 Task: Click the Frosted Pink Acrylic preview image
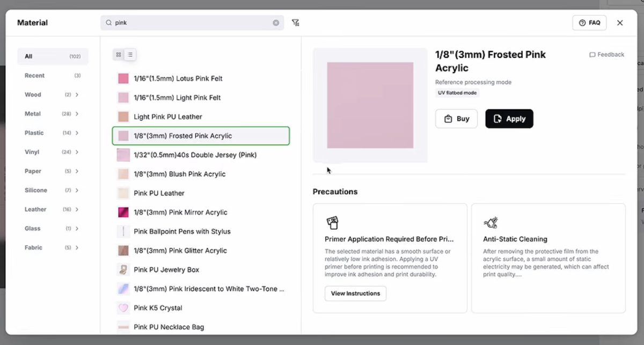point(370,105)
